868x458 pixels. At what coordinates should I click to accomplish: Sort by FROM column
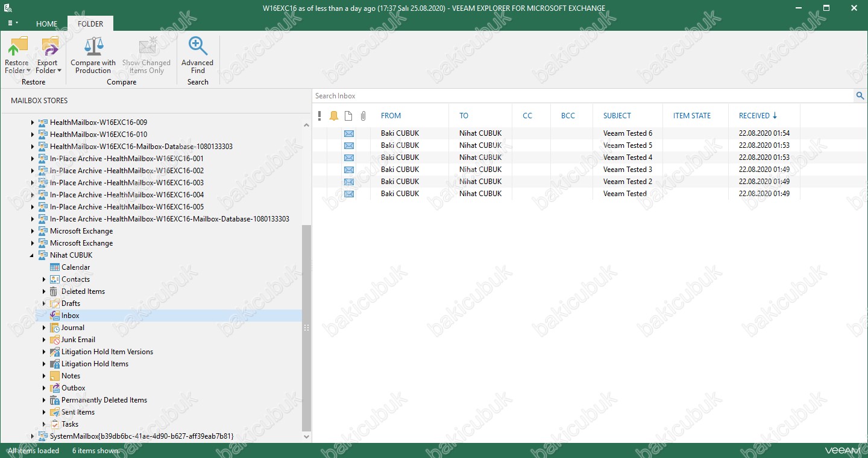pyautogui.click(x=391, y=116)
